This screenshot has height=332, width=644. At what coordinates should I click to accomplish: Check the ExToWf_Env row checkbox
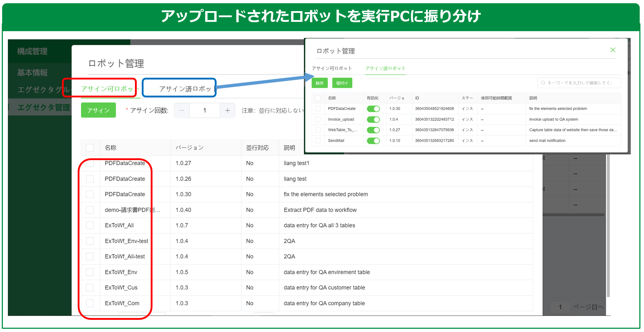[90, 272]
